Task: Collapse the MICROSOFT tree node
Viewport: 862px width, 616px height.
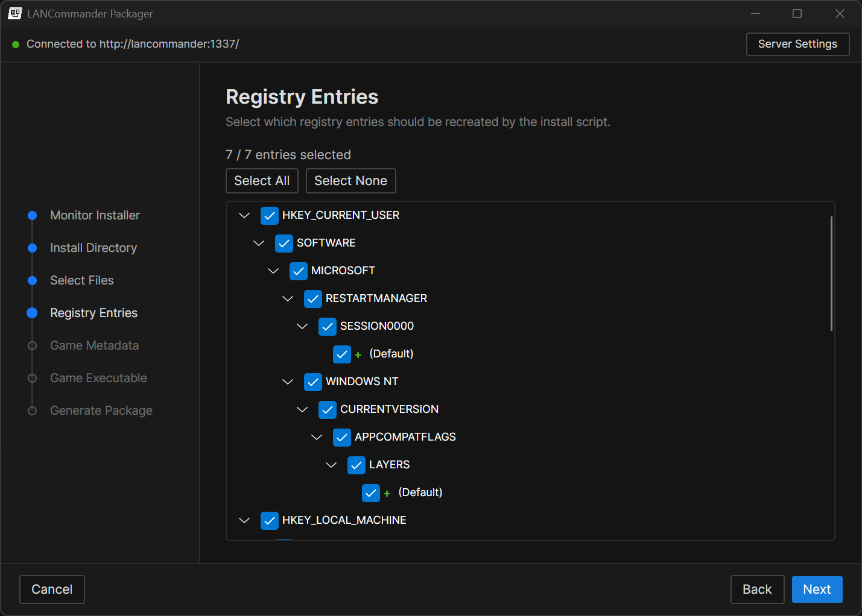Action: tap(273, 271)
